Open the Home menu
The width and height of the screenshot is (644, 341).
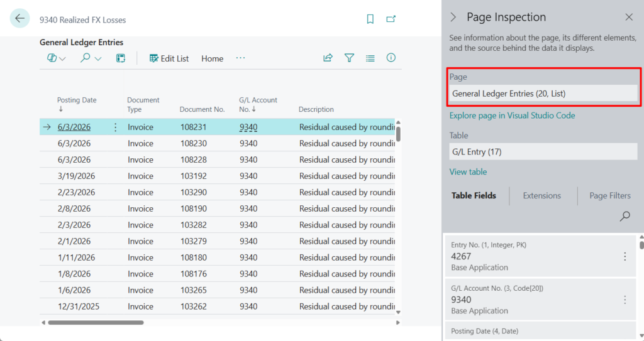tap(212, 58)
